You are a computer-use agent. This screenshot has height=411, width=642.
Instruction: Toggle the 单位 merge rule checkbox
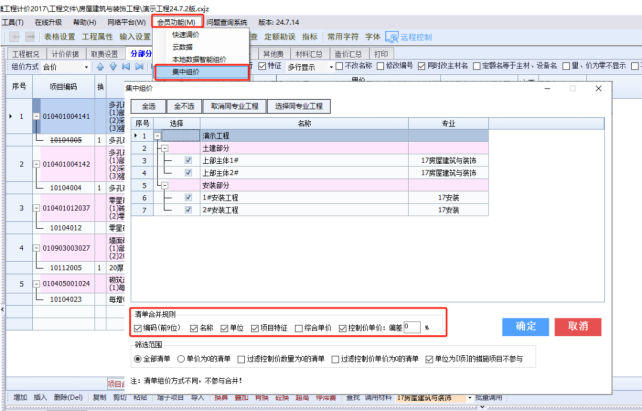pos(224,328)
